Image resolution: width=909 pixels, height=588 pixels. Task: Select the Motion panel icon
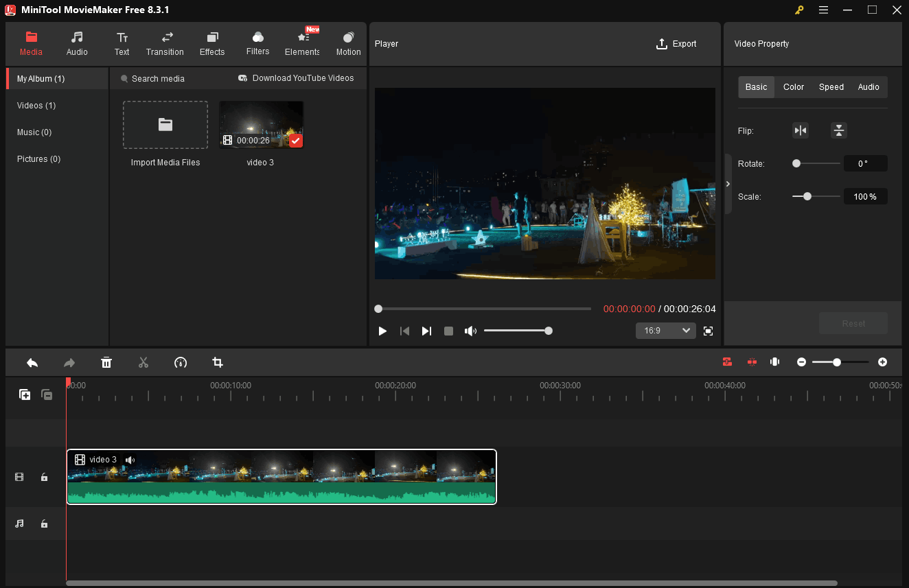click(x=348, y=43)
